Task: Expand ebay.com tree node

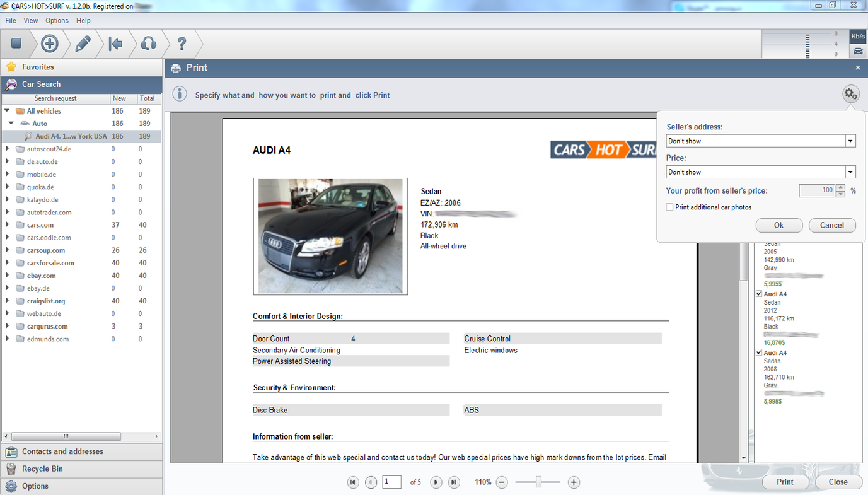Action: click(7, 276)
